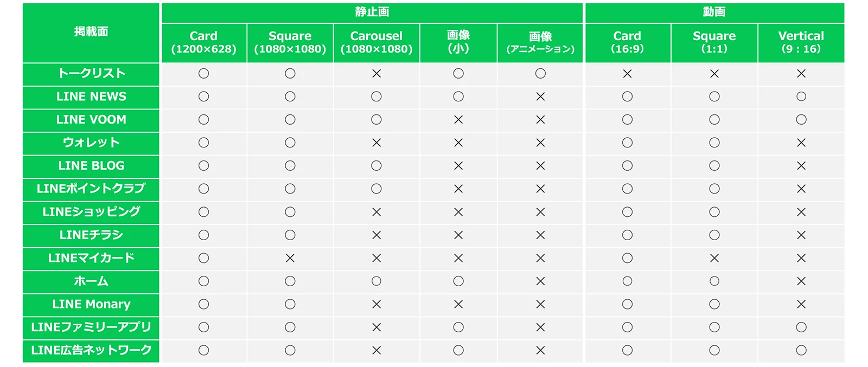868x367 pixels.
Task: Select the 動画 header group
Action: (714, 12)
